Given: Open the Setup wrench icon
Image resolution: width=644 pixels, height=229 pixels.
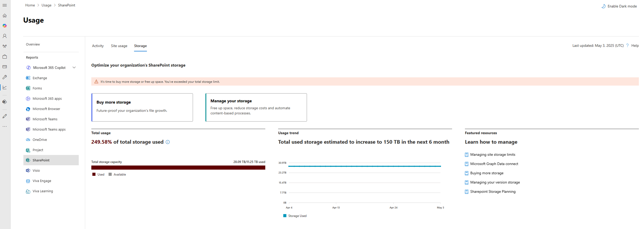Looking at the screenshot, I should tap(4, 77).
